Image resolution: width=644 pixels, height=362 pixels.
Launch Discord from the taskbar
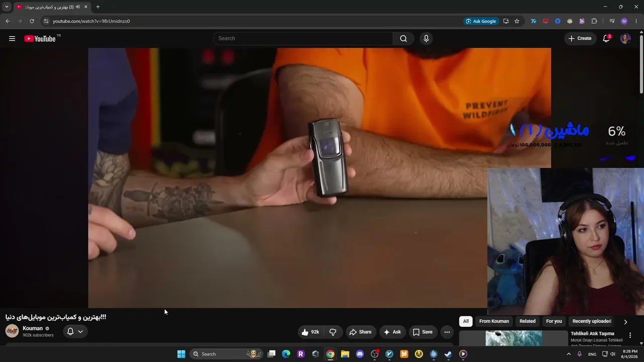pyautogui.click(x=360, y=354)
